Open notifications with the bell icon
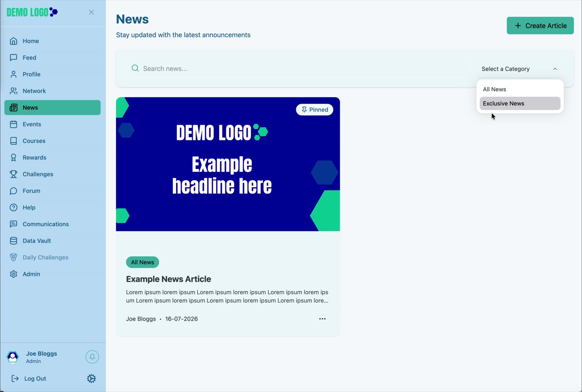The height and width of the screenshot is (392, 582). [x=92, y=357]
